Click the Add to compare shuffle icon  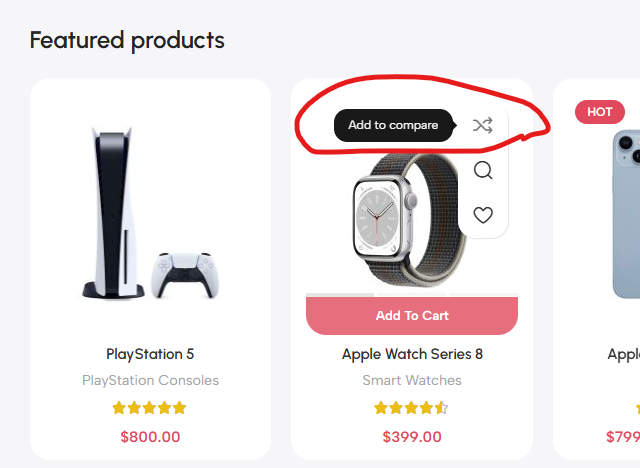point(483,126)
